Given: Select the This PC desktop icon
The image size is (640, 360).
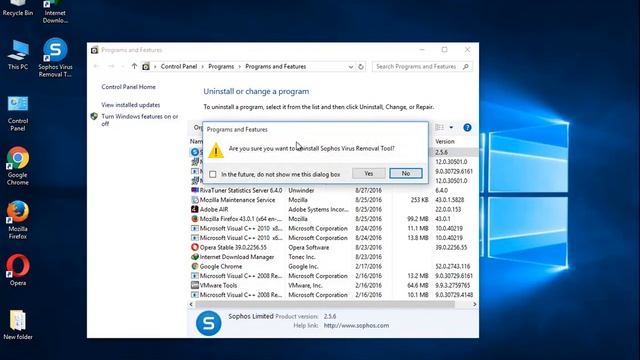Looking at the screenshot, I should (x=18, y=55).
